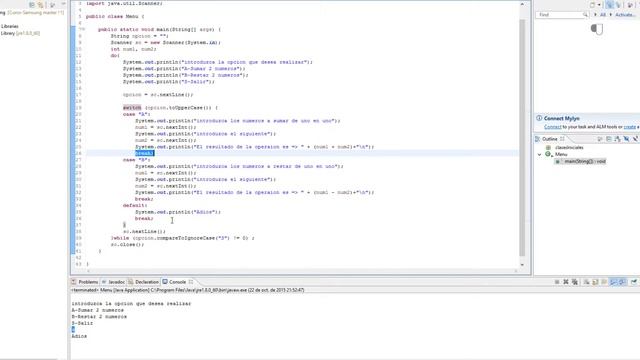
Task: Click sc.close(); line in editor
Action: [x=127, y=244]
